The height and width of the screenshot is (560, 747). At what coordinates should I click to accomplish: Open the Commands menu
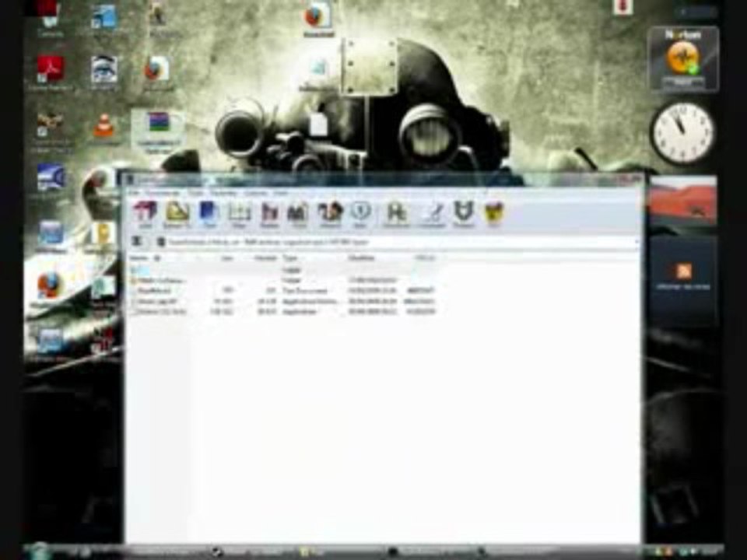click(x=163, y=193)
